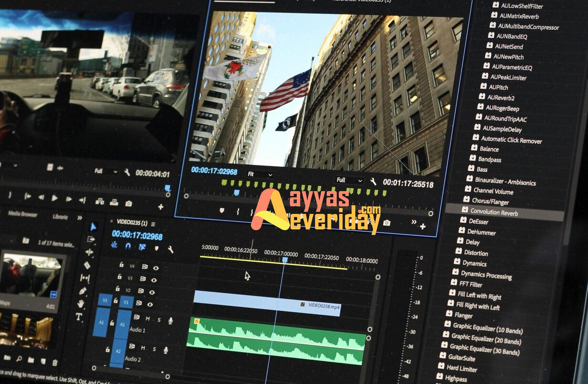Toggle V1 track output eye
588x384 pixels.
[x=150, y=305]
